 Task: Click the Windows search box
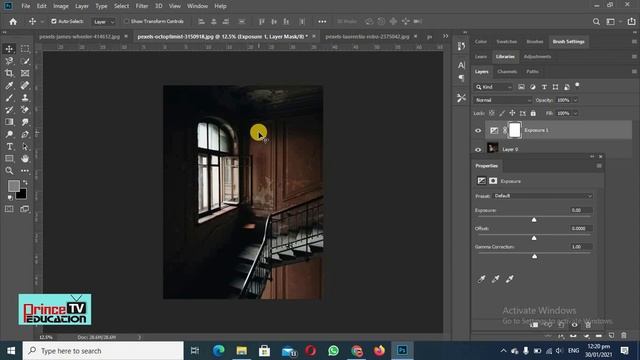pos(103,351)
